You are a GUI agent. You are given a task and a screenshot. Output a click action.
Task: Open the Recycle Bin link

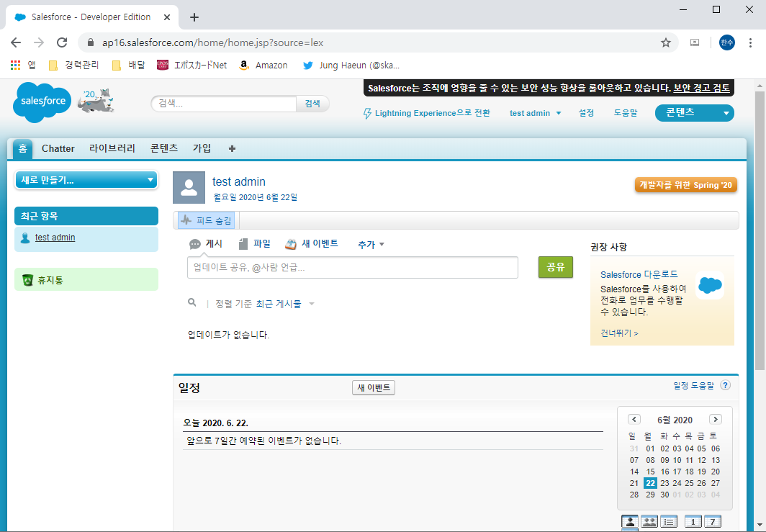(50, 281)
